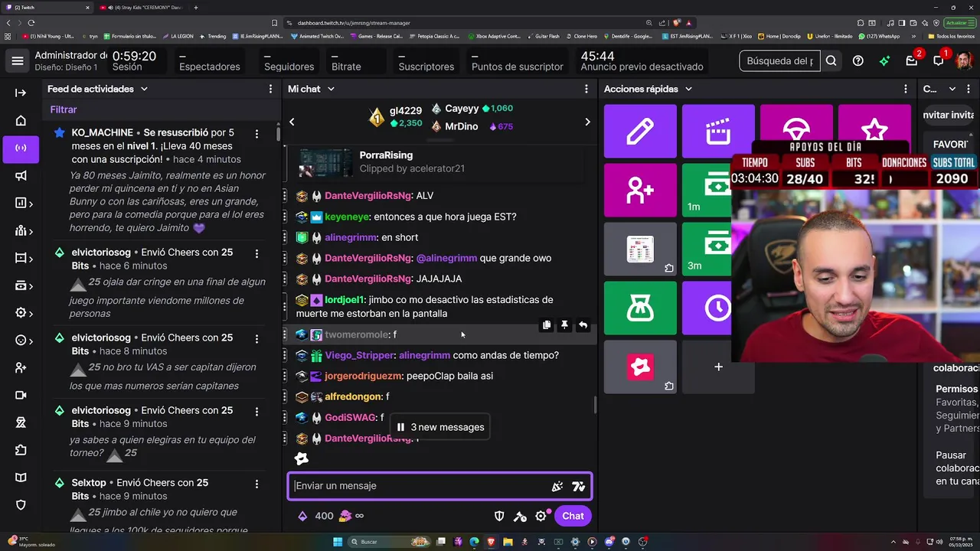The height and width of the screenshot is (551, 980).
Task: Open the emote picker in chat
Action: pyautogui.click(x=578, y=486)
